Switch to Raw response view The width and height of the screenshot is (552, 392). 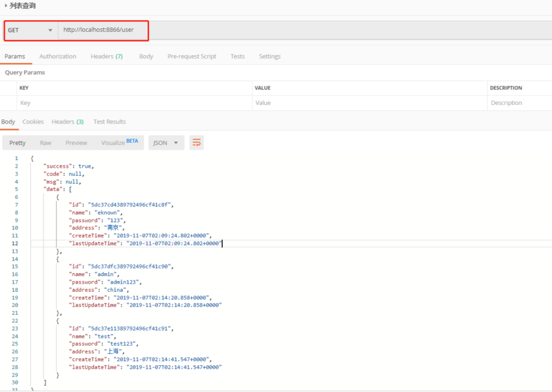(46, 143)
